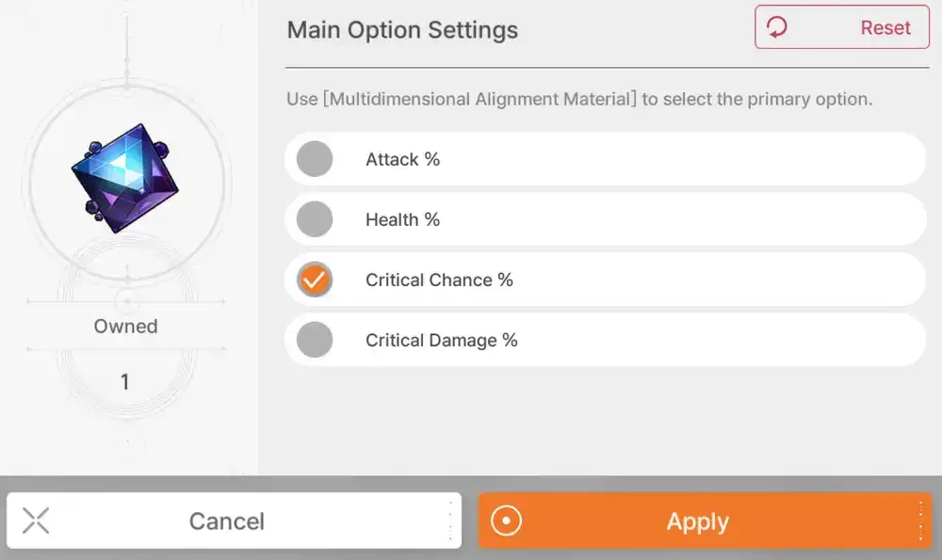
Task: Choose the Health % option label
Action: click(402, 219)
